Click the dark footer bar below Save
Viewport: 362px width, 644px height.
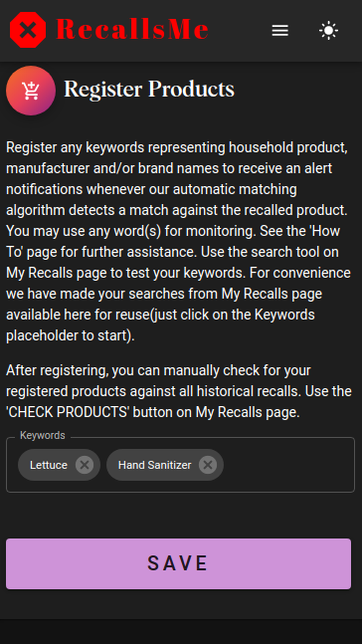click(181, 632)
